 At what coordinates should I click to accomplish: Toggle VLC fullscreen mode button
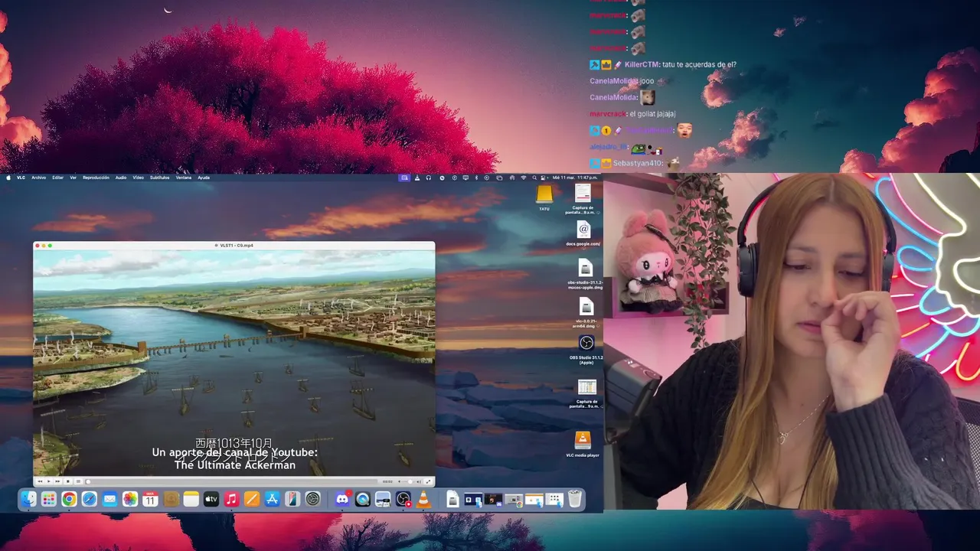[428, 481]
